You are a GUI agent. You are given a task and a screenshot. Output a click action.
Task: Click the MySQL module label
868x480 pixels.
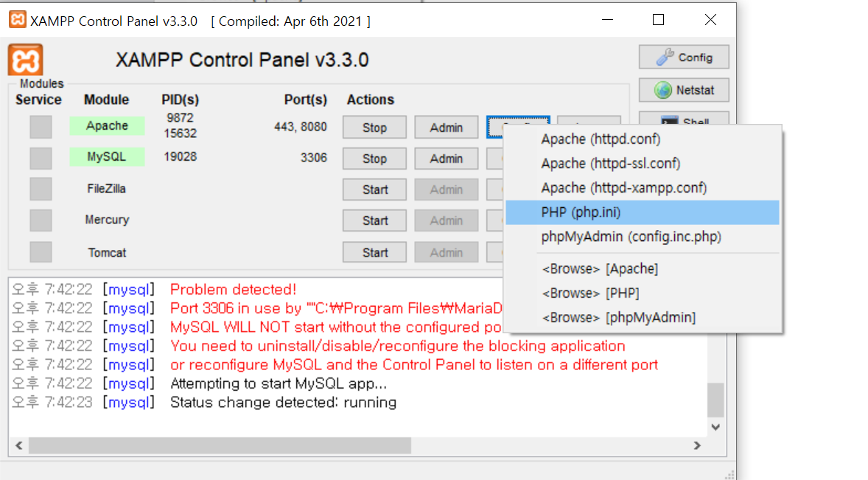pyautogui.click(x=107, y=156)
